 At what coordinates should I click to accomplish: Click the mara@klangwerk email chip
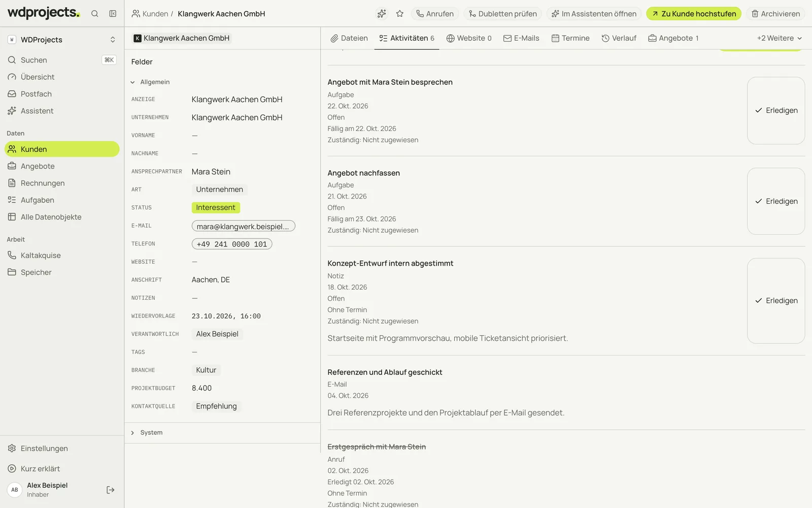point(244,226)
